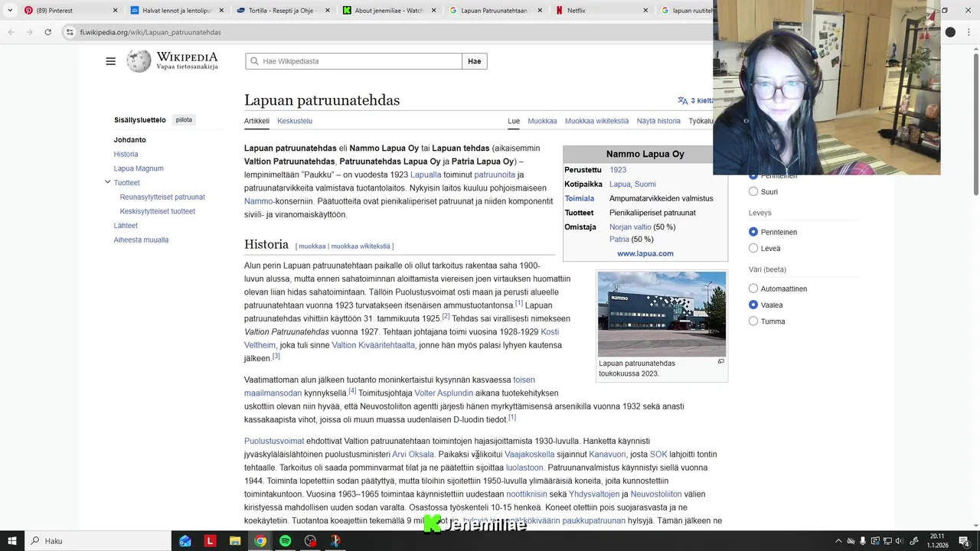The height and width of the screenshot is (551, 980).
Task: Click the taskbar Haku search box
Action: (97, 541)
